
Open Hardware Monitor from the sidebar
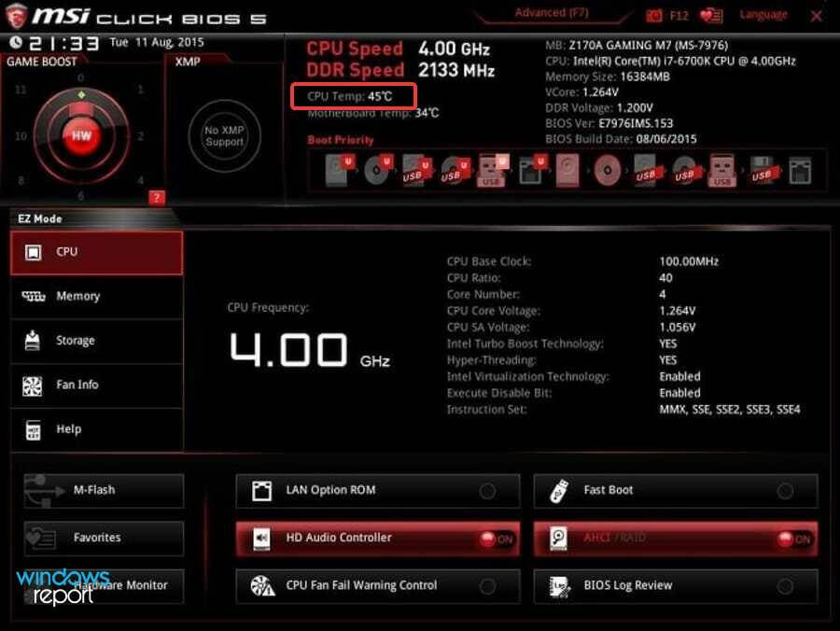coord(103,586)
